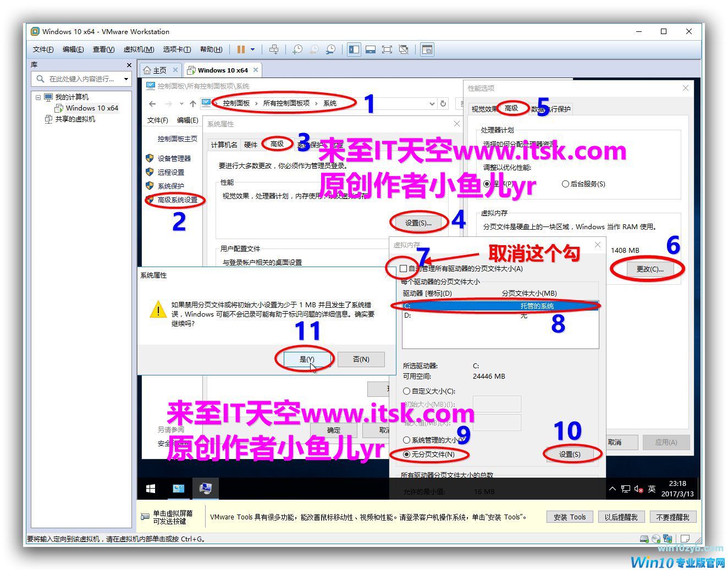Switch to 计算机名 tab in System Properties
728x570 pixels.
coord(224,145)
